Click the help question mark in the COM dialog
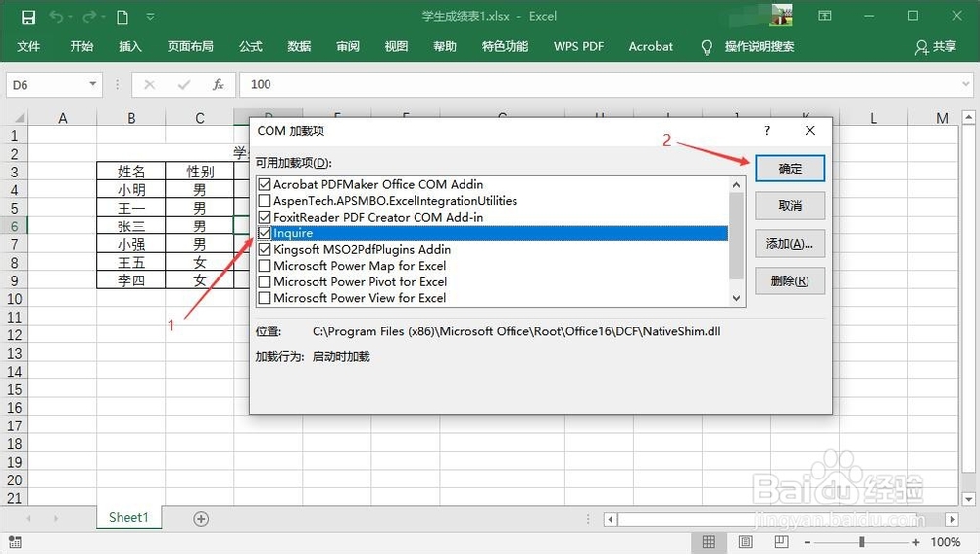980x554 pixels. [767, 130]
